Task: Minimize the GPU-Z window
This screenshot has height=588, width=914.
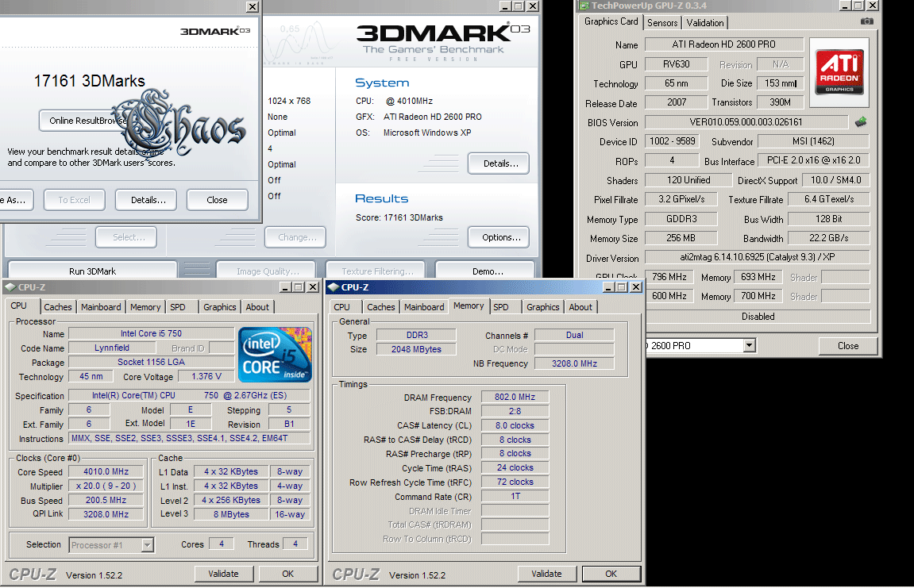Action: point(846,6)
